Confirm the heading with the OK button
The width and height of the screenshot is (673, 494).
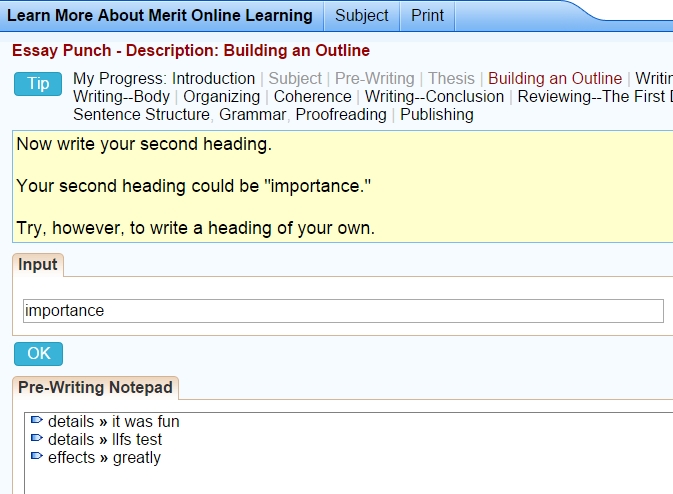pos(38,354)
